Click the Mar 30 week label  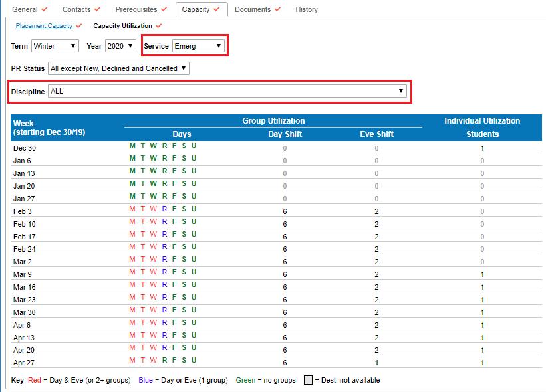point(25,312)
